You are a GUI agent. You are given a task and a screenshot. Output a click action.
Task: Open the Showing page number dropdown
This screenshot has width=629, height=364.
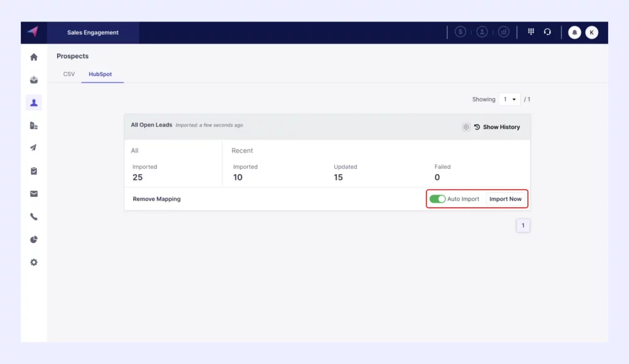[x=509, y=99]
